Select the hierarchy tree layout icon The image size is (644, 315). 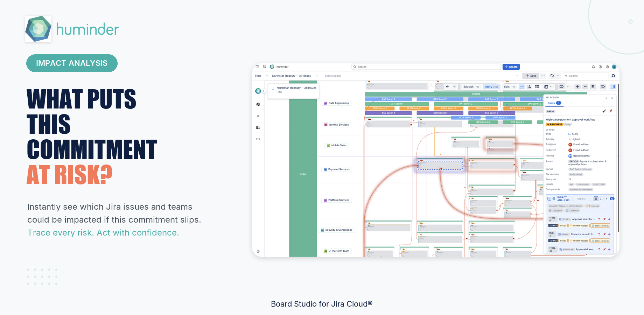[x=529, y=87]
